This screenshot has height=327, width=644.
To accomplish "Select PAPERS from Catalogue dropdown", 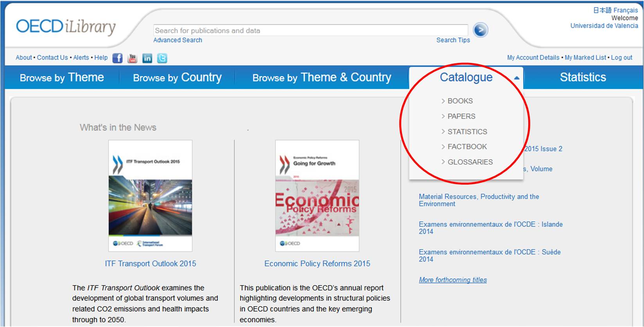I will click(461, 116).
